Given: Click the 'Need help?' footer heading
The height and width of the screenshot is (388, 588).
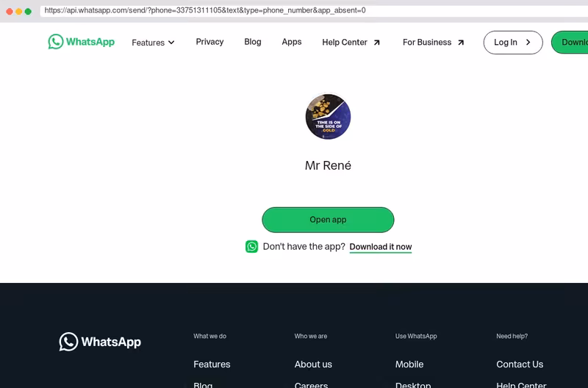Looking at the screenshot, I should click(512, 336).
